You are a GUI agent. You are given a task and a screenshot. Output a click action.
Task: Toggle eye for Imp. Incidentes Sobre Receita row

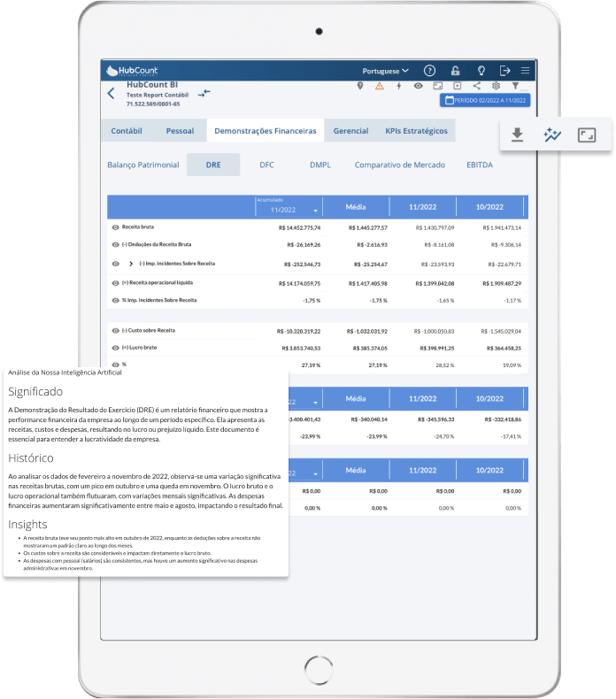pos(116,264)
